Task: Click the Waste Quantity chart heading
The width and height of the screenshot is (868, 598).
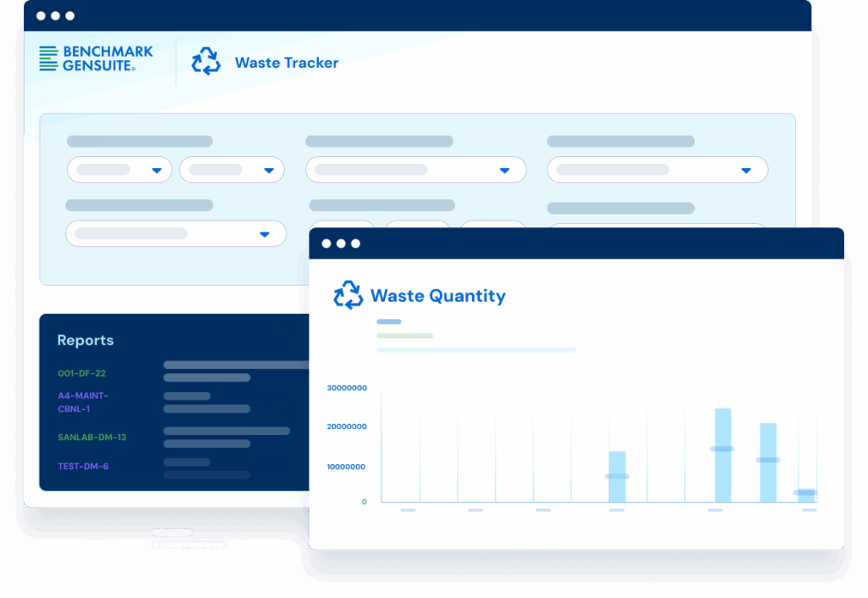Action: [437, 296]
